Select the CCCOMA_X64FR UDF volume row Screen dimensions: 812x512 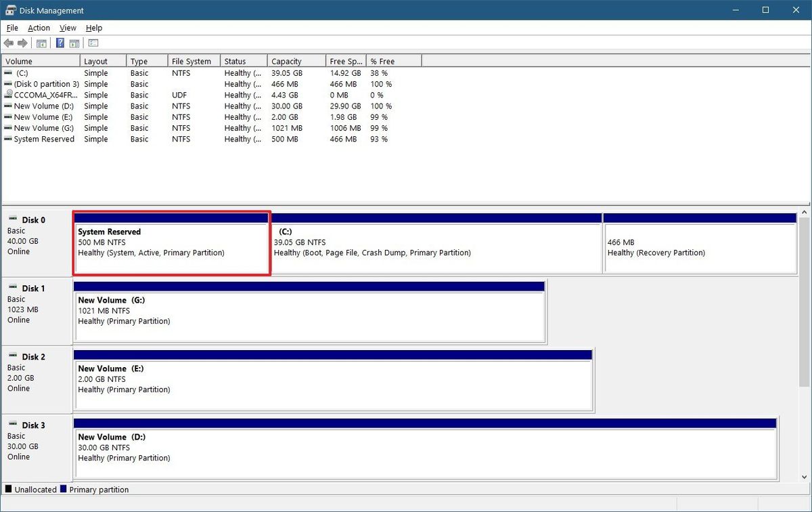[41, 95]
